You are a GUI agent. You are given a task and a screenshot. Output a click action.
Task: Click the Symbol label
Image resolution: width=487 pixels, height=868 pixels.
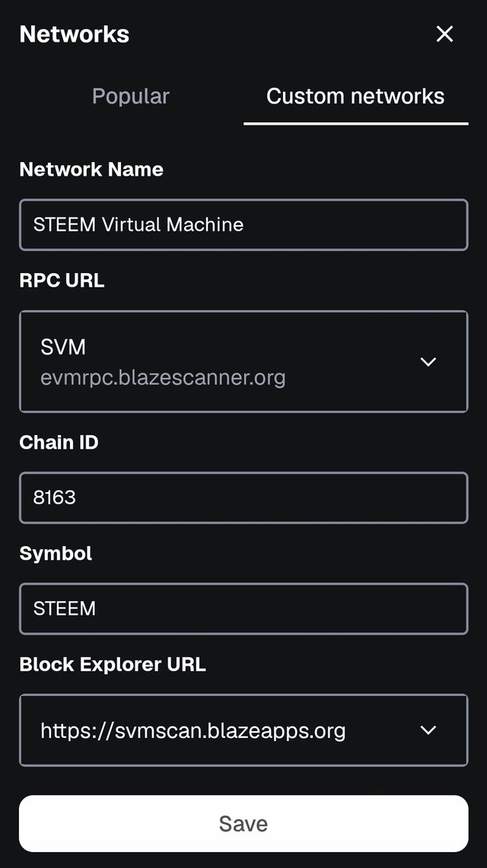56,553
